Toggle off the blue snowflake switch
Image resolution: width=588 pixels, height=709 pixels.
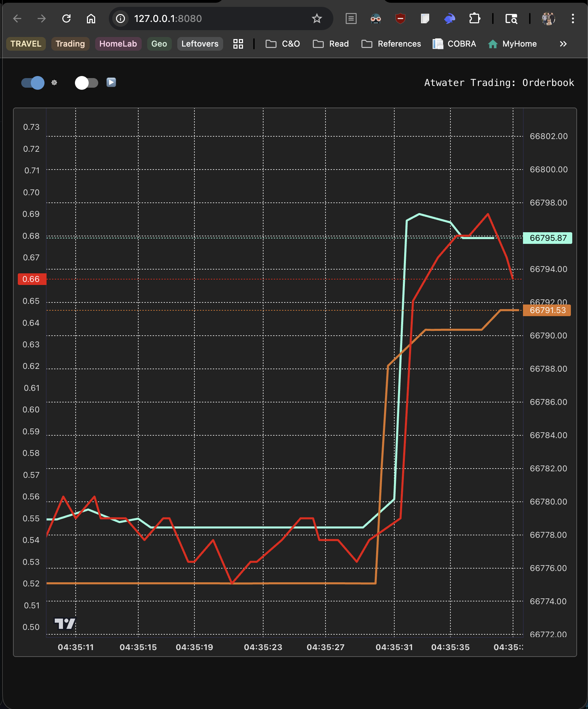click(33, 83)
